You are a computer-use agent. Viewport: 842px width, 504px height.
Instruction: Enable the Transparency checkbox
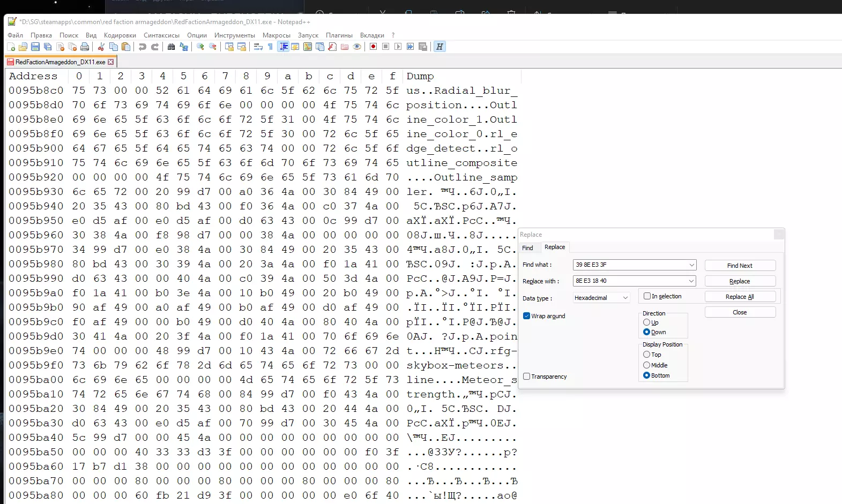(526, 377)
